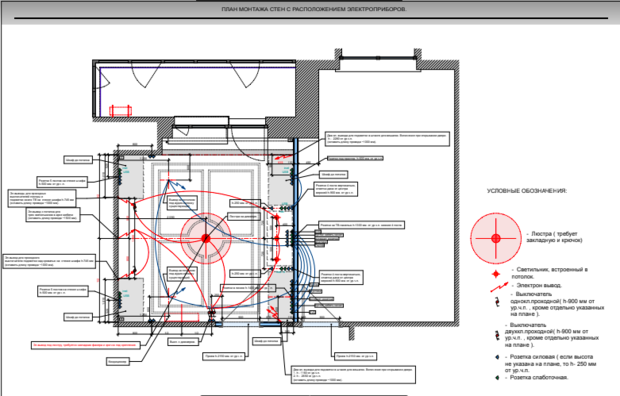Viewport: 620px width, 396px height.
Task: Click the blue vertical wall on right side
Action: click(295, 230)
